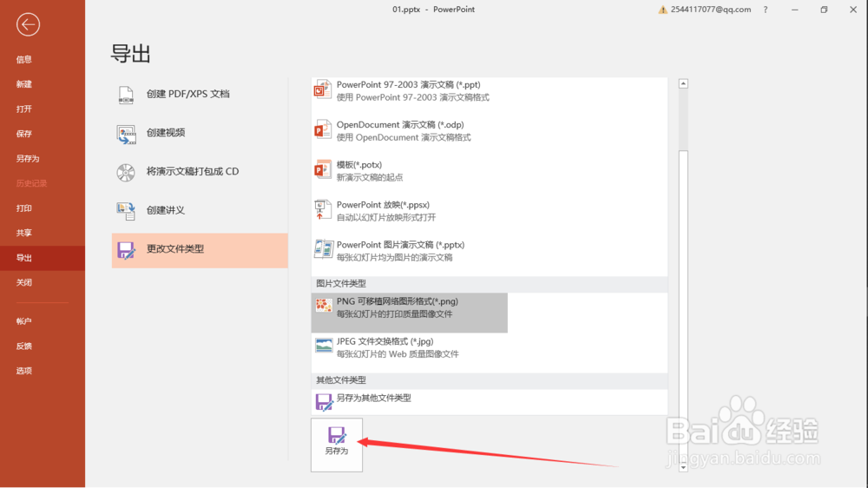Select PowerPoint 放映(*.ppsx) text
Viewport: 868px width, 488px height.
[x=383, y=204]
